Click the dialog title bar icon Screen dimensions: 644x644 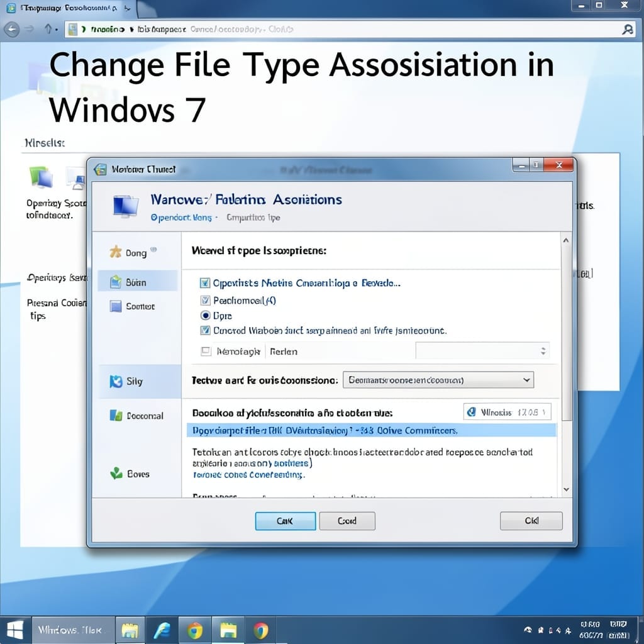click(x=101, y=169)
